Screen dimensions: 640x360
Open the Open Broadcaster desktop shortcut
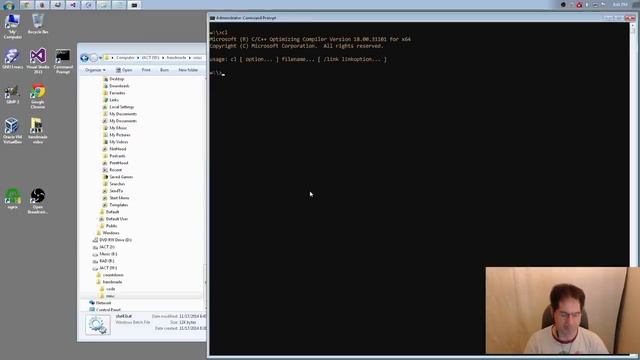(38, 201)
